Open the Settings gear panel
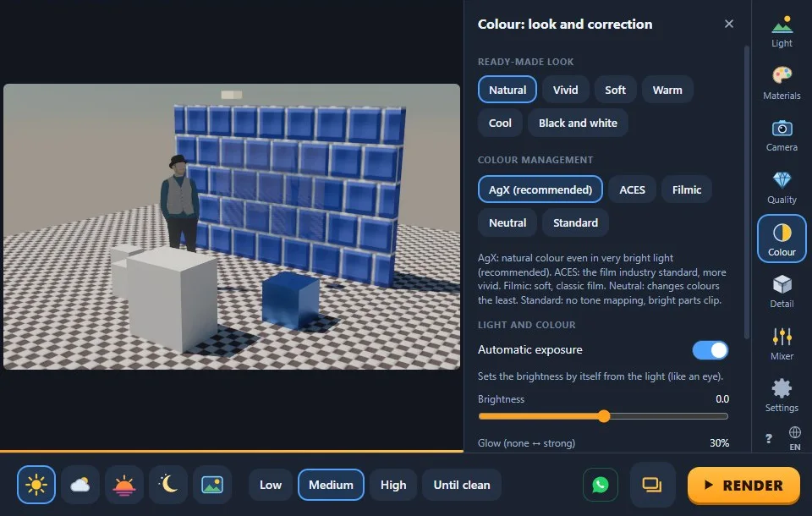812x516 pixels. click(782, 395)
